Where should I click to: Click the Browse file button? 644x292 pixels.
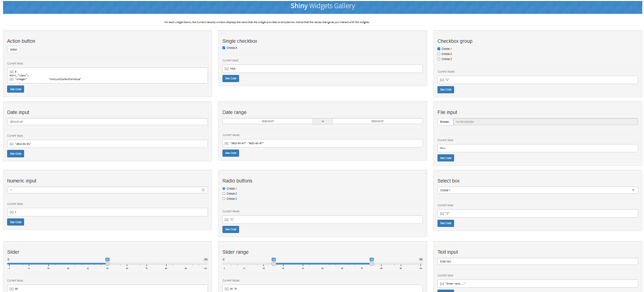coord(445,122)
